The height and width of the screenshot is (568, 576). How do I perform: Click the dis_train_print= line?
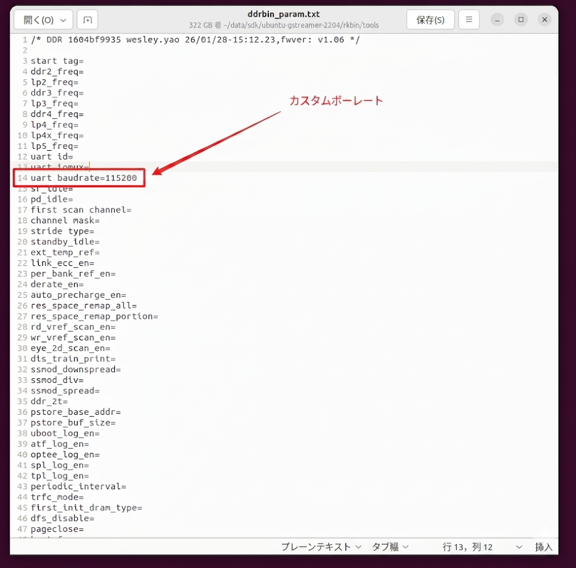pos(73,359)
